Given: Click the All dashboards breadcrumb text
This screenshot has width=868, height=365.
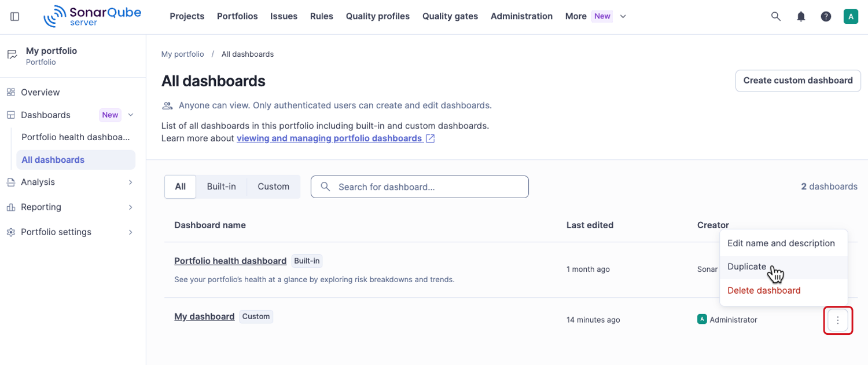Looking at the screenshot, I should (248, 54).
